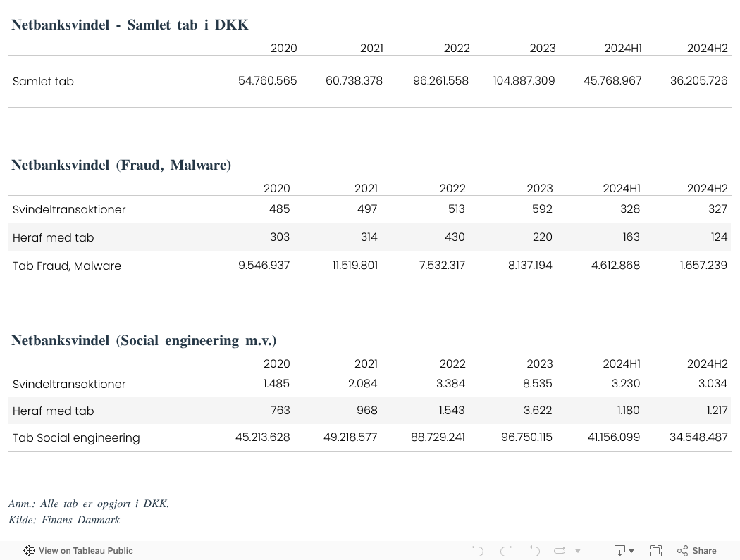Open the Download menu icon
The height and width of the screenshot is (560, 740).
pos(623,551)
